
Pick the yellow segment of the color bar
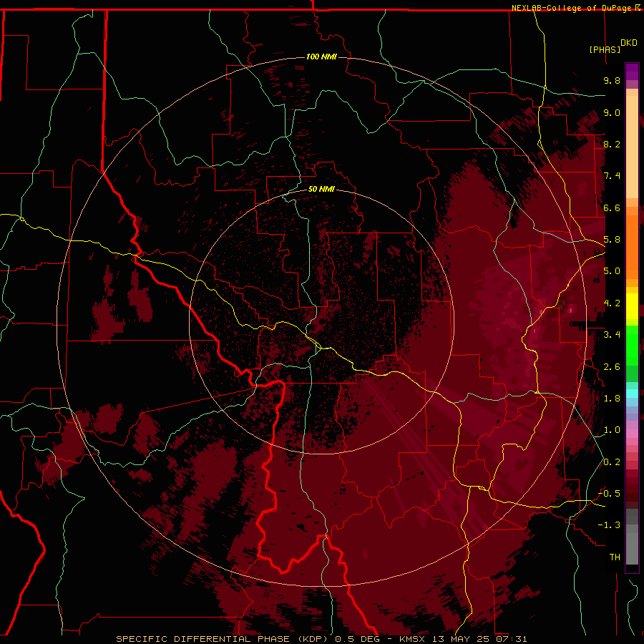point(632,306)
